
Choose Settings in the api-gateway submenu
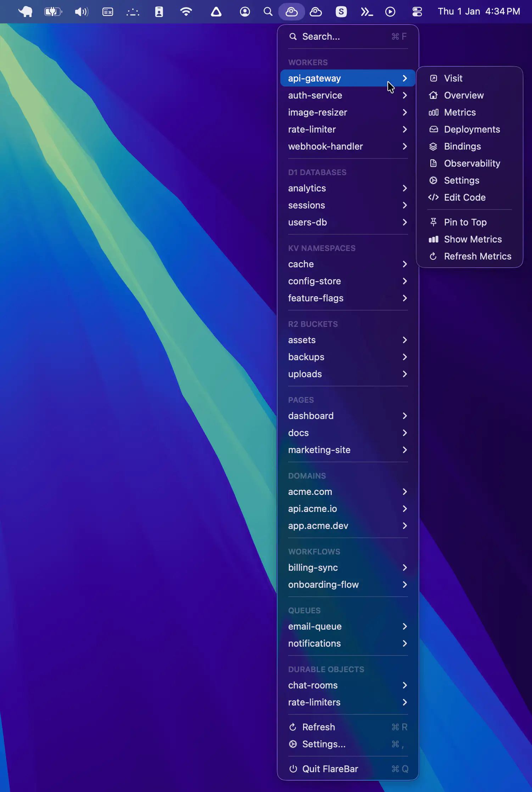coord(461,180)
